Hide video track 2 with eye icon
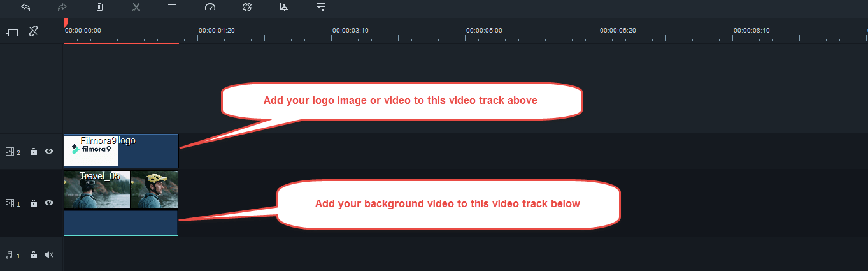The height and width of the screenshot is (271, 868). coord(49,152)
